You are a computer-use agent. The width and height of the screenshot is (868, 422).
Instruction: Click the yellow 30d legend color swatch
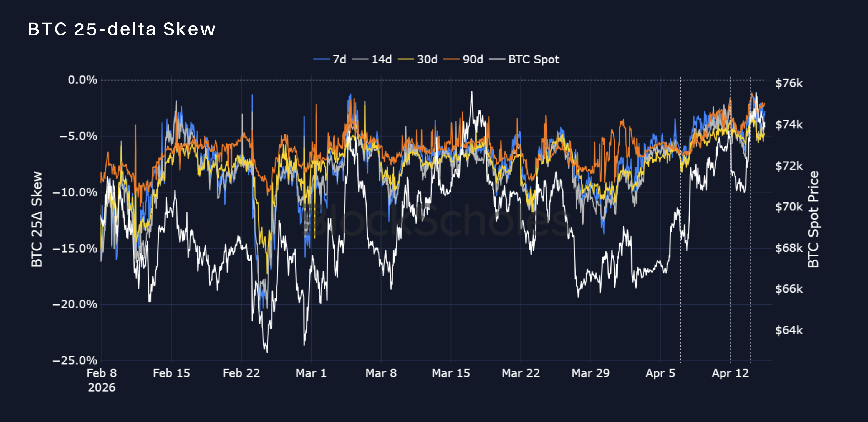pos(406,59)
